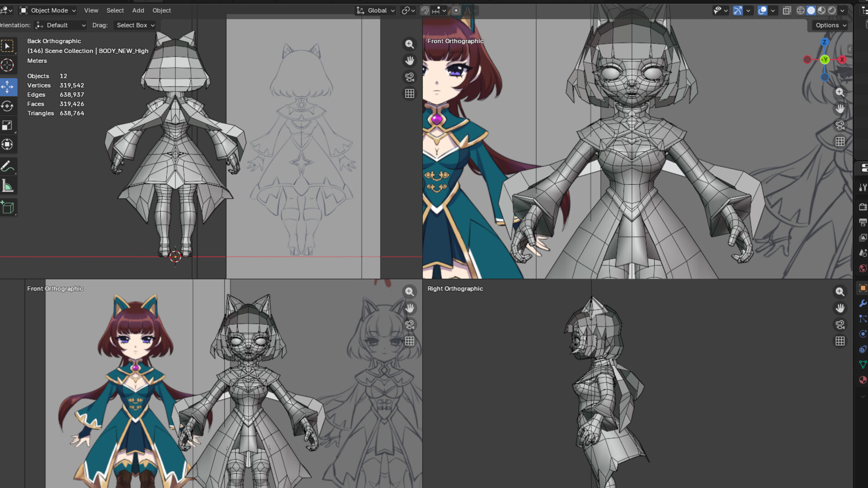Viewport: 868px width, 488px height.
Task: Click grid projection icon in bottom-left Front viewport
Action: tap(410, 341)
